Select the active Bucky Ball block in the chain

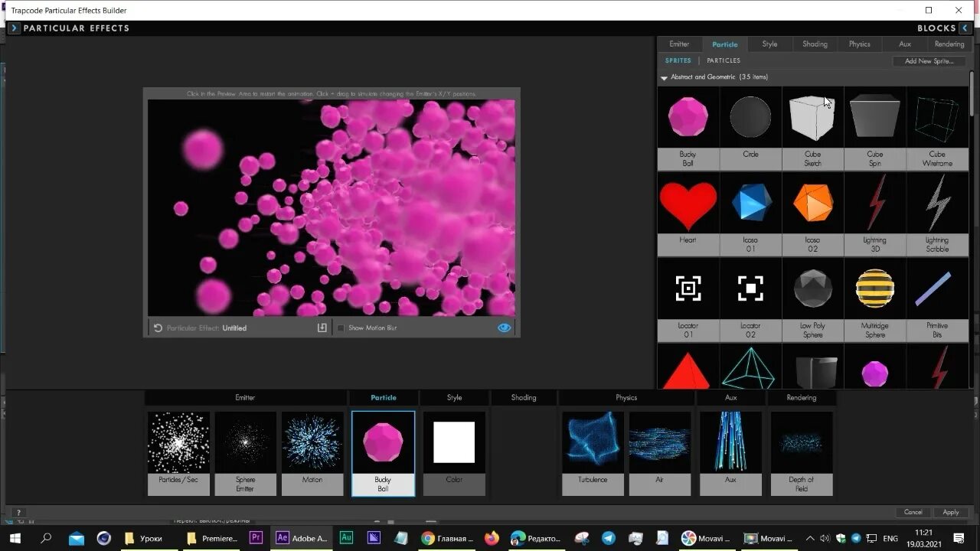tap(383, 453)
